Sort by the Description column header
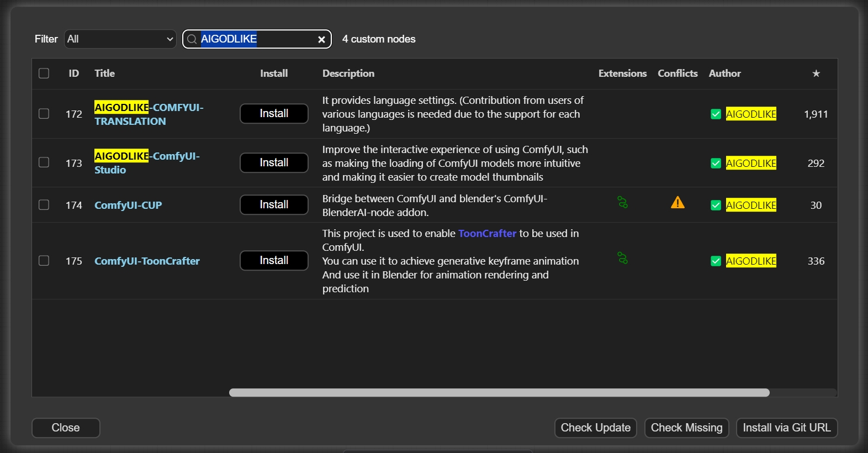 pyautogui.click(x=348, y=73)
